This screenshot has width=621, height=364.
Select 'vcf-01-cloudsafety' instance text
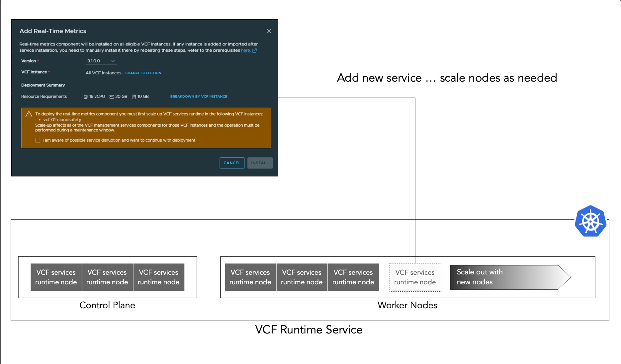(62, 120)
